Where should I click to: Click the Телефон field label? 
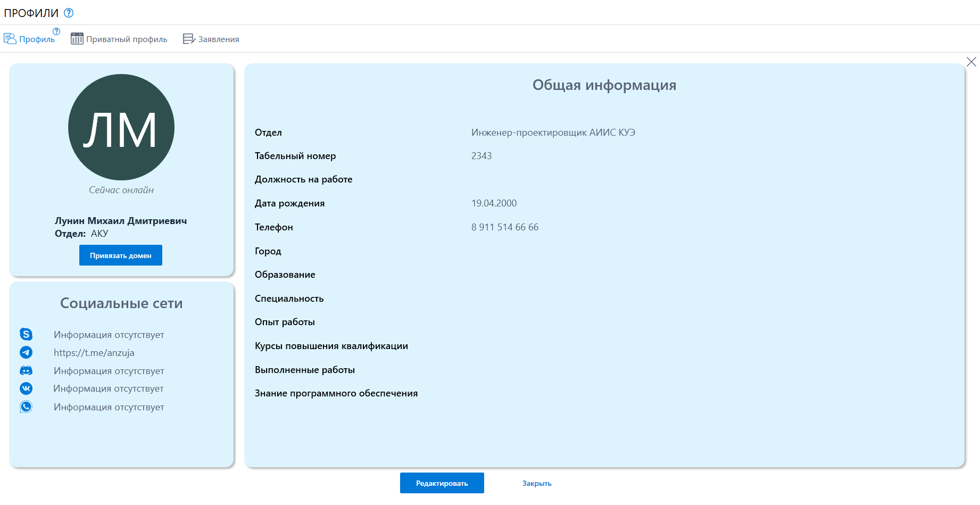[x=274, y=227]
